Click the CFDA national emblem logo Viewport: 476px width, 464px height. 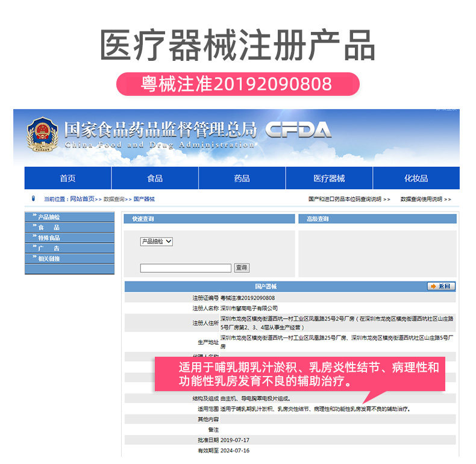[x=43, y=134]
